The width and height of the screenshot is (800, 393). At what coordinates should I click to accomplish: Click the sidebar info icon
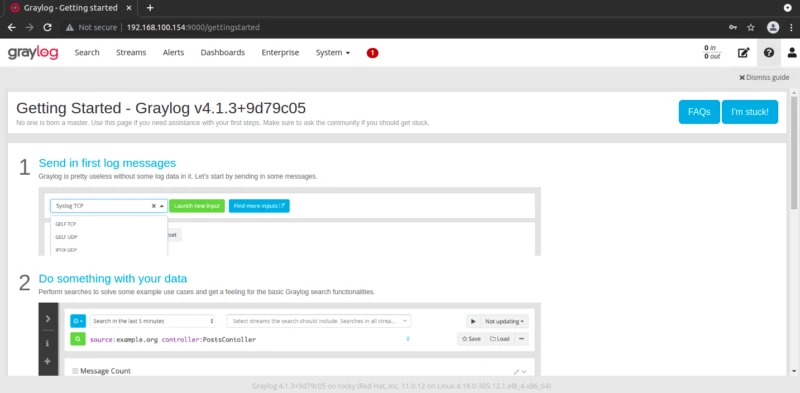coord(47,343)
